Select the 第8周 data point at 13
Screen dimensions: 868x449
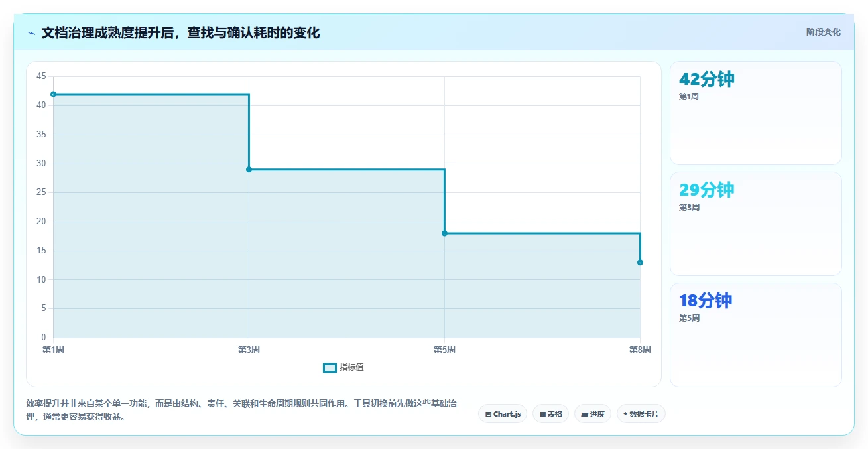pos(640,263)
